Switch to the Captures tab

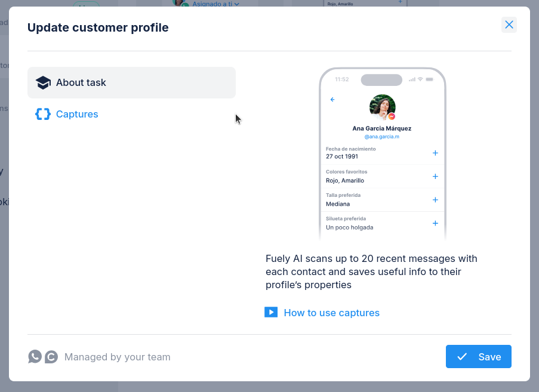click(77, 114)
